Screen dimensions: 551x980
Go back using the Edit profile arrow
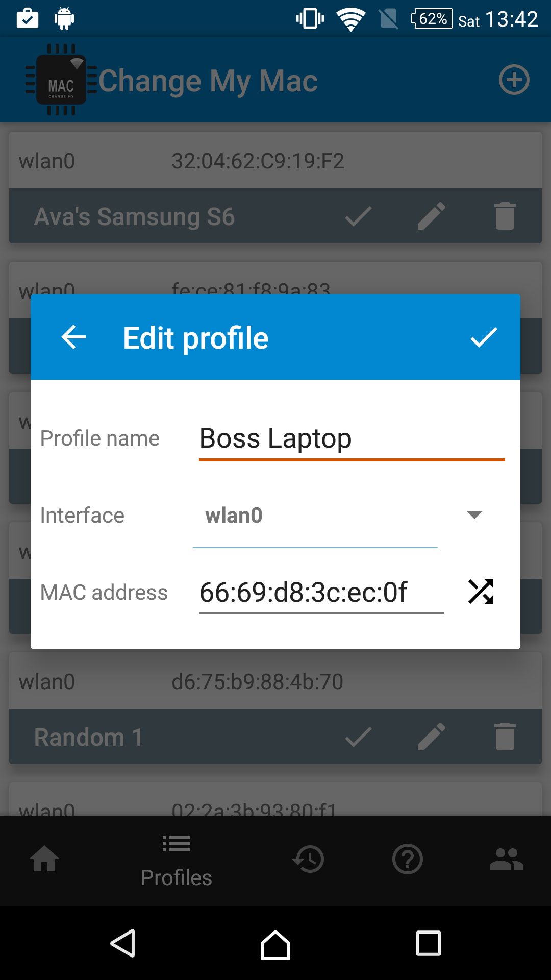(x=73, y=336)
